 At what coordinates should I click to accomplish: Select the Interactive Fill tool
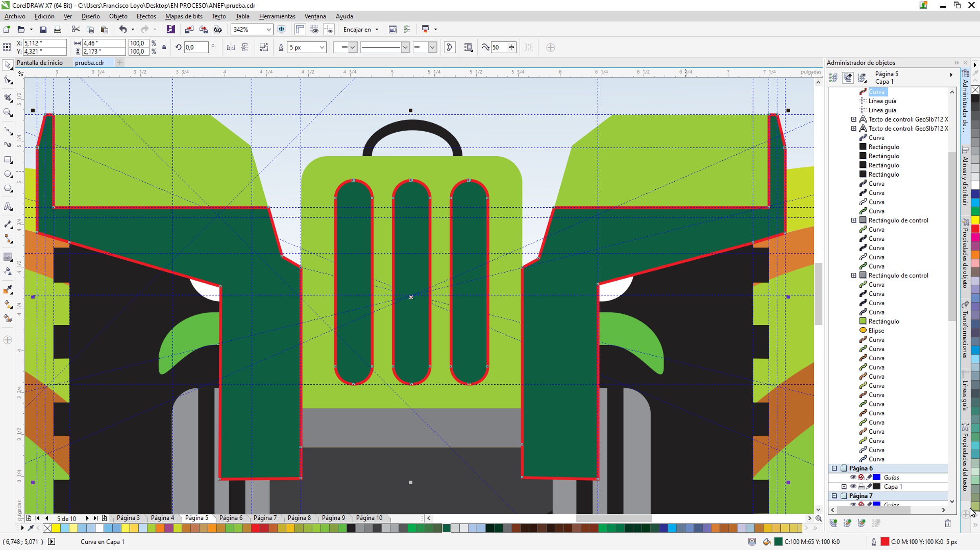click(8, 304)
